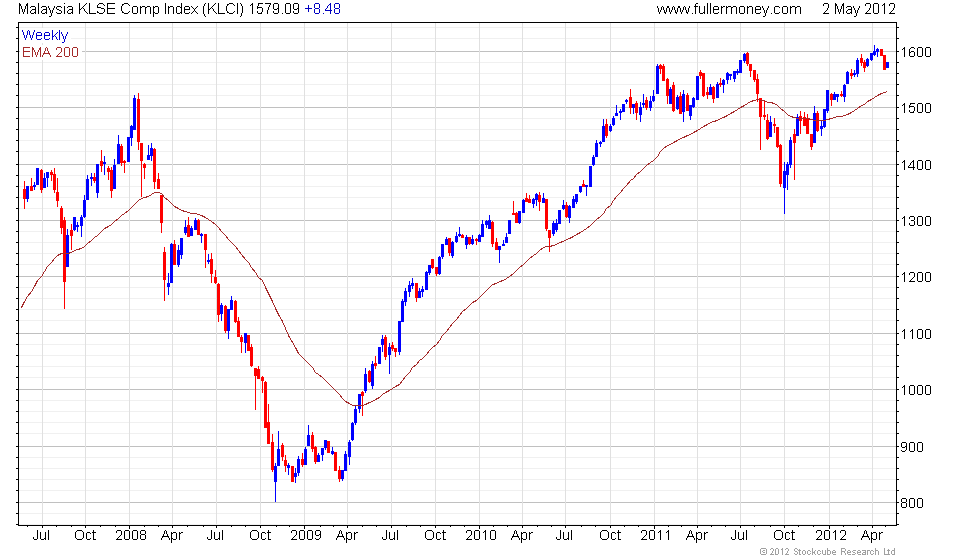Click the 'Jul' label between 2010 and 2011
Image resolution: width=980 pixels, height=560 pixels.
(x=564, y=536)
